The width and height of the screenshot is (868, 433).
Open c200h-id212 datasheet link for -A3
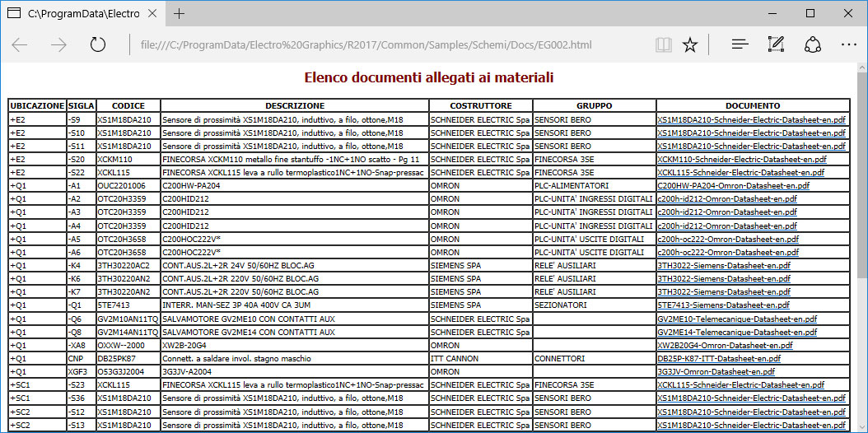click(727, 212)
